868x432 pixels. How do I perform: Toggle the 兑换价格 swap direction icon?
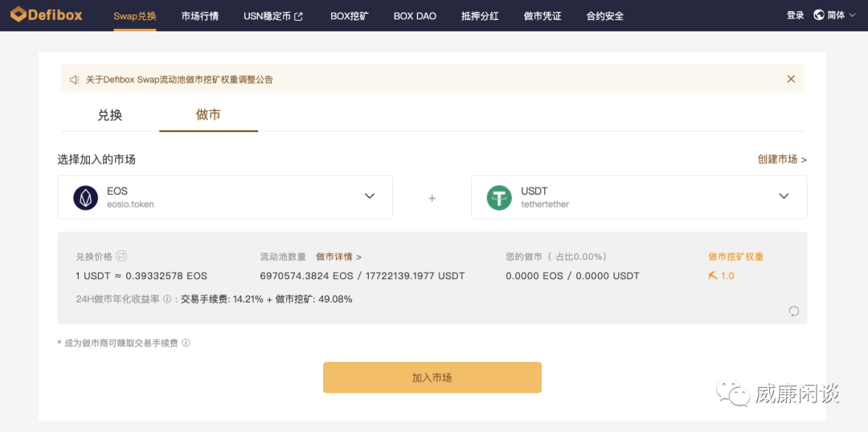click(x=122, y=256)
